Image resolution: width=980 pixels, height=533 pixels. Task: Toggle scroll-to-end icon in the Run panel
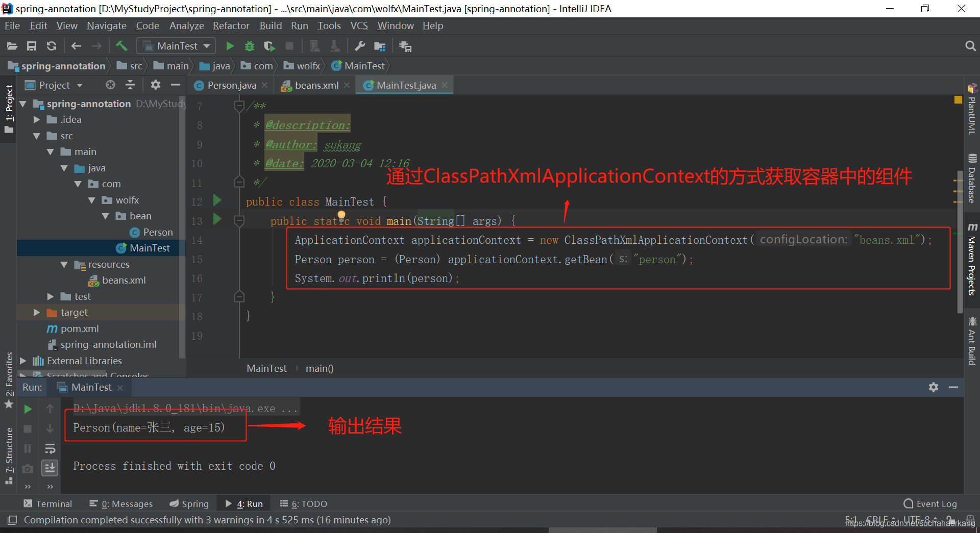point(50,467)
